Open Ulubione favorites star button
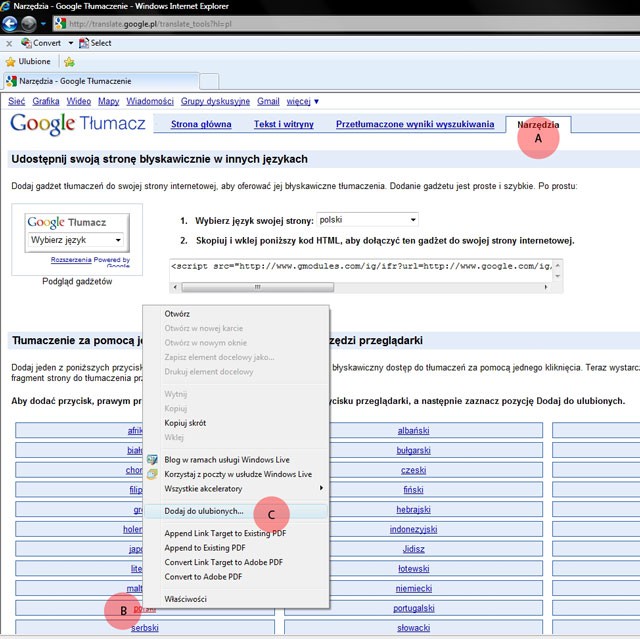 [28, 62]
